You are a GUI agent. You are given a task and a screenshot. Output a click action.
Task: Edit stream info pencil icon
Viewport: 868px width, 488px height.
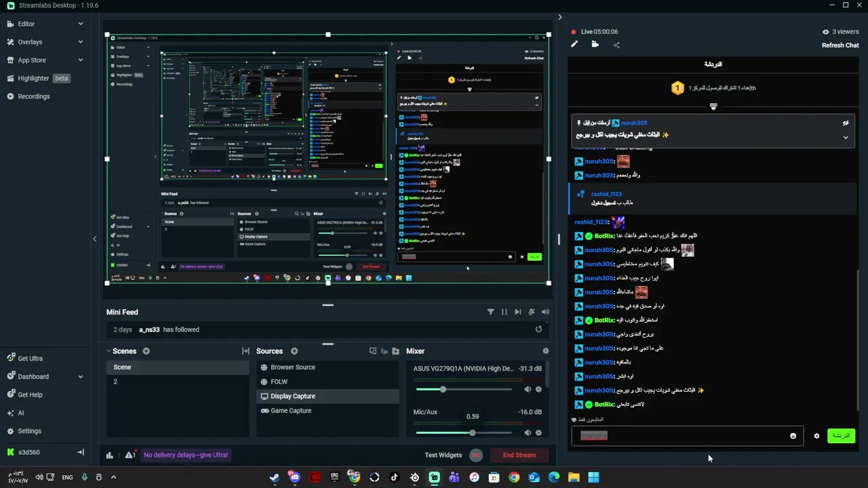574,45
